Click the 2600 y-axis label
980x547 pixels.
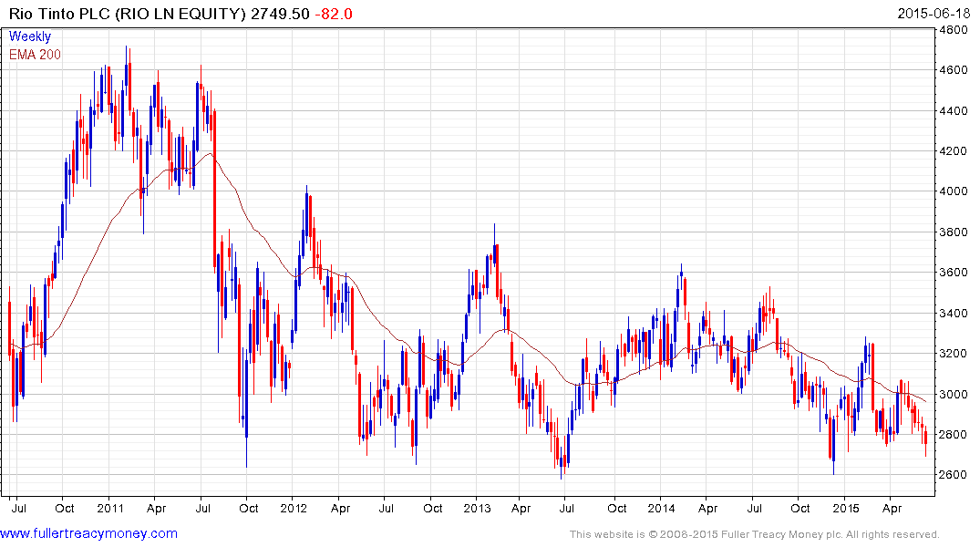click(954, 474)
